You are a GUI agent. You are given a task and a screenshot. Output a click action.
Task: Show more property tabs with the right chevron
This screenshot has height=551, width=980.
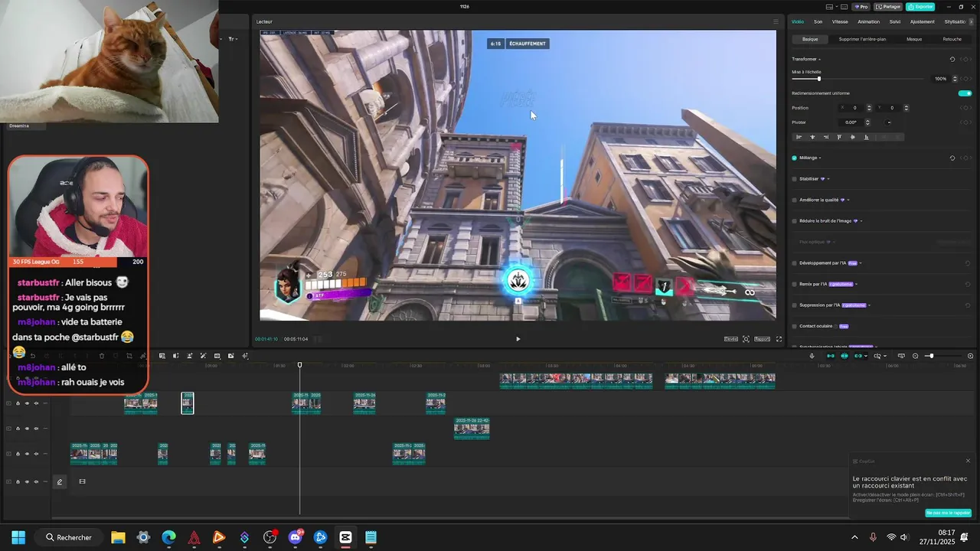click(x=972, y=21)
